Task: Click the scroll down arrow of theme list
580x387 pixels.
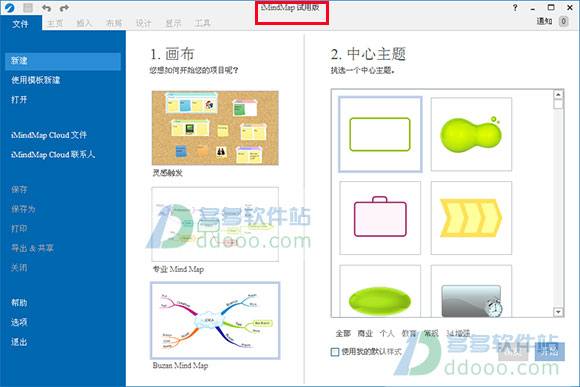Action: tap(558, 312)
